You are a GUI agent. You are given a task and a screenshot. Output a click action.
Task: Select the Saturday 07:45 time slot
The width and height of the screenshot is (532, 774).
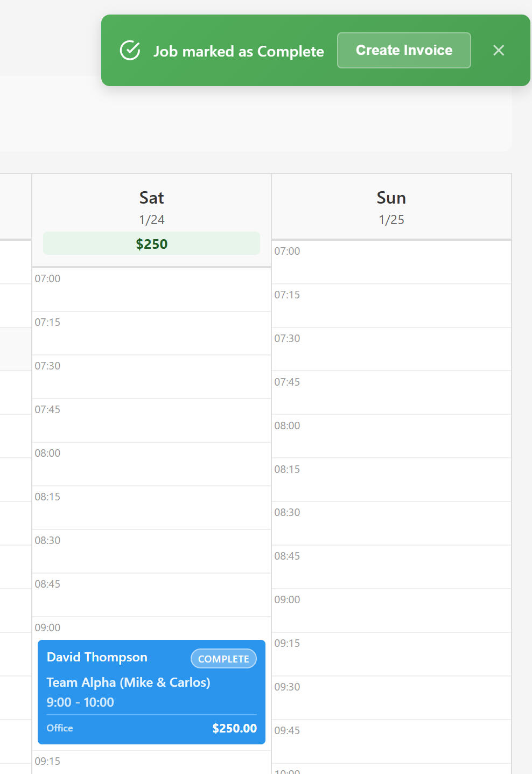[x=151, y=421]
